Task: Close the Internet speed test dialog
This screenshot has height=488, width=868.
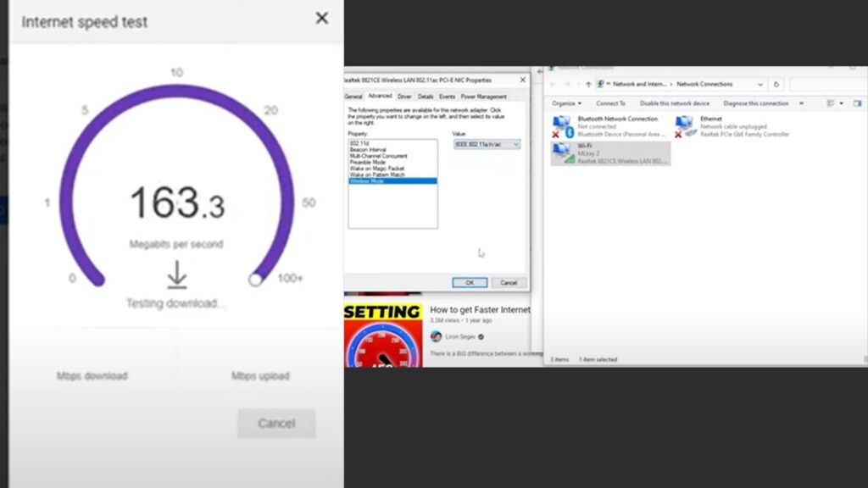Action: point(321,18)
